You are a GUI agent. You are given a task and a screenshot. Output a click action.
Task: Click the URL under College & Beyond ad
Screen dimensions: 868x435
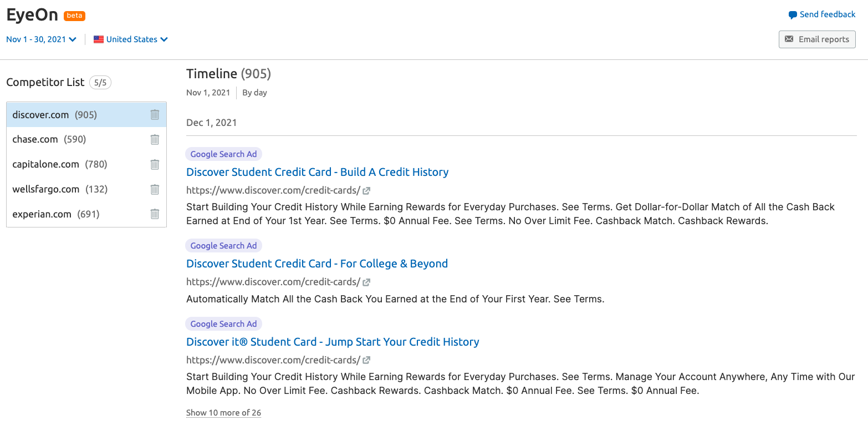coord(273,282)
